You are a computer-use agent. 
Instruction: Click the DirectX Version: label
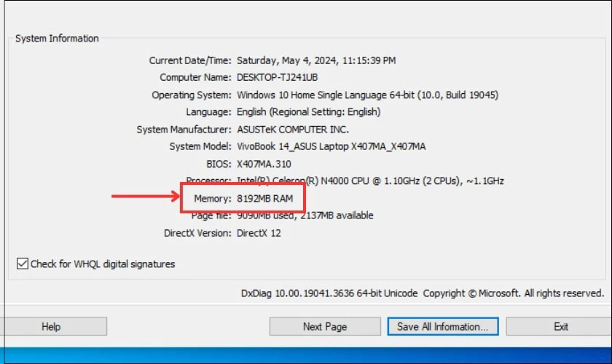(x=197, y=233)
